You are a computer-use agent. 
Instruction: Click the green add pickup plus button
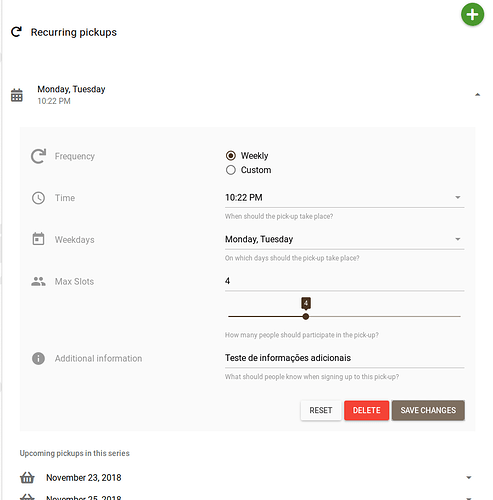(x=472, y=14)
